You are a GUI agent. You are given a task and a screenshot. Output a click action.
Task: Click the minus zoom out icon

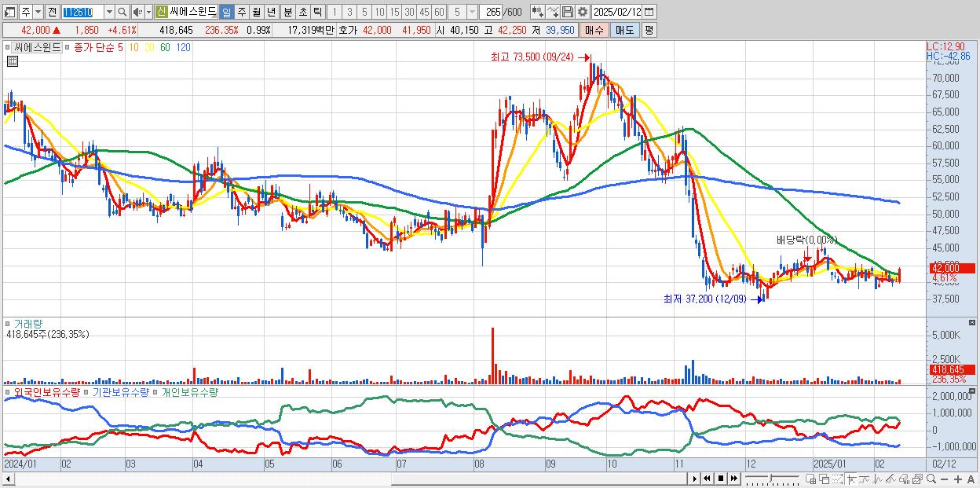click(x=944, y=479)
